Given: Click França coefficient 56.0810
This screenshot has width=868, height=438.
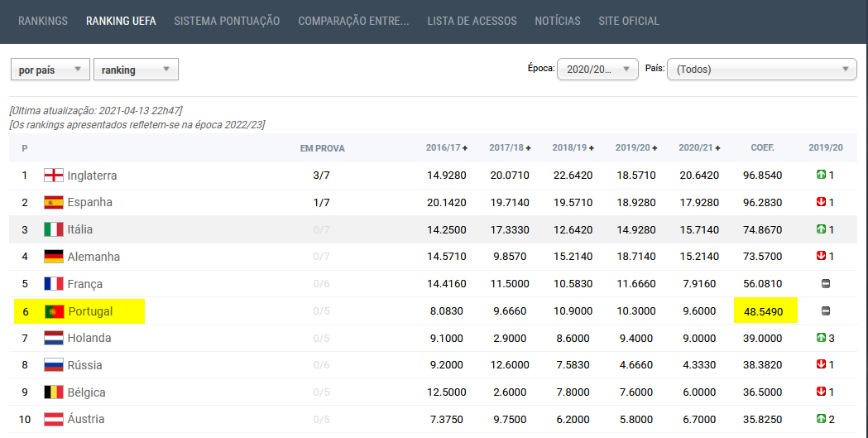Looking at the screenshot, I should [x=762, y=284].
